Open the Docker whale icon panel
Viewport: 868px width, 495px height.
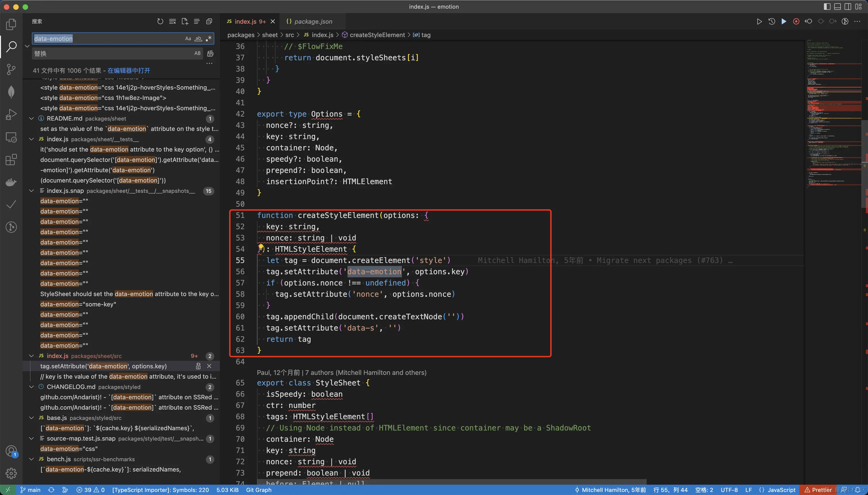tap(11, 182)
